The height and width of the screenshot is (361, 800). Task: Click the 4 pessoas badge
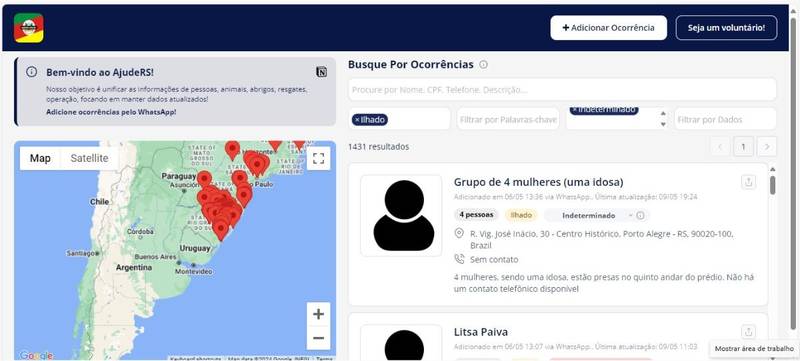click(477, 215)
